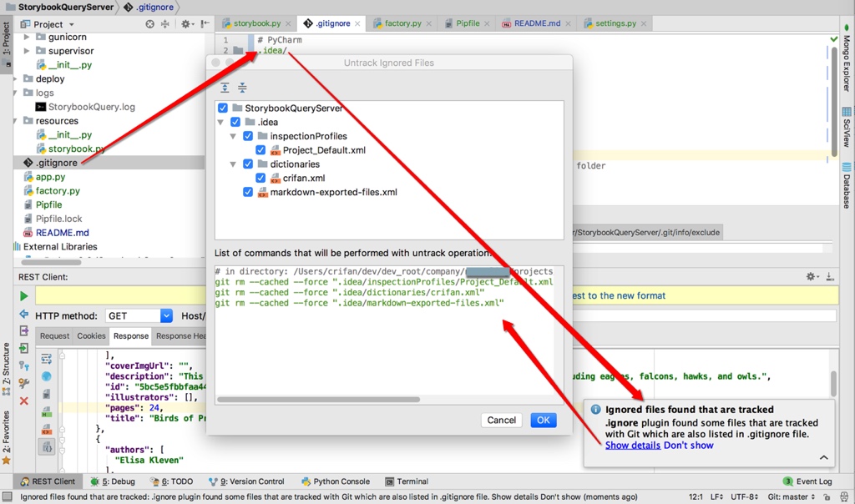Run the REST request with green play button
Screen dimensions: 855x504
tap(24, 296)
